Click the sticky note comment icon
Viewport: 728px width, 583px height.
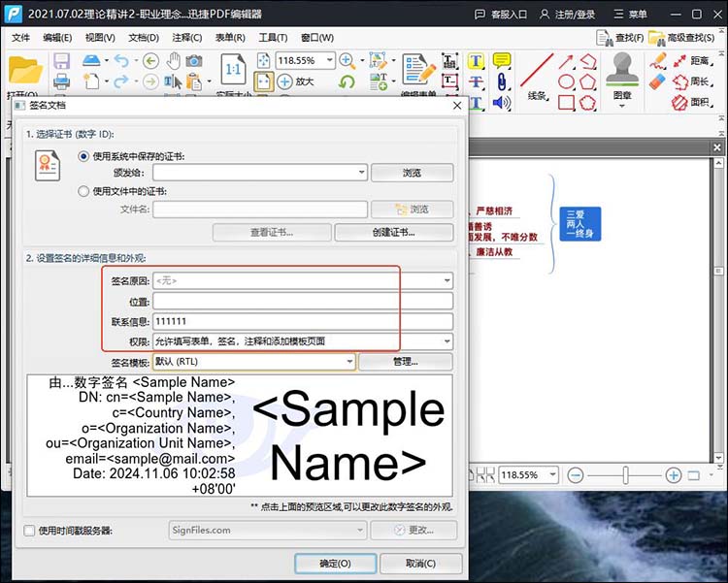point(502,61)
